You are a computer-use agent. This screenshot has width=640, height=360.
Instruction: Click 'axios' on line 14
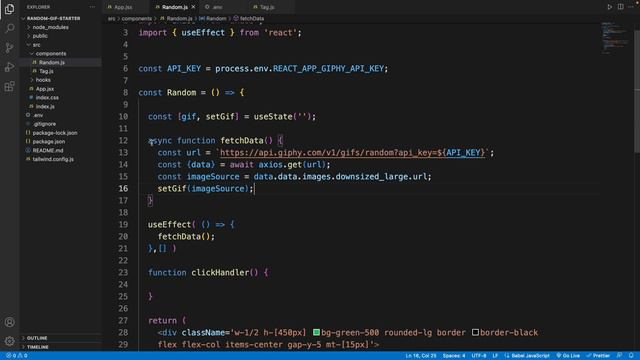tap(271, 164)
